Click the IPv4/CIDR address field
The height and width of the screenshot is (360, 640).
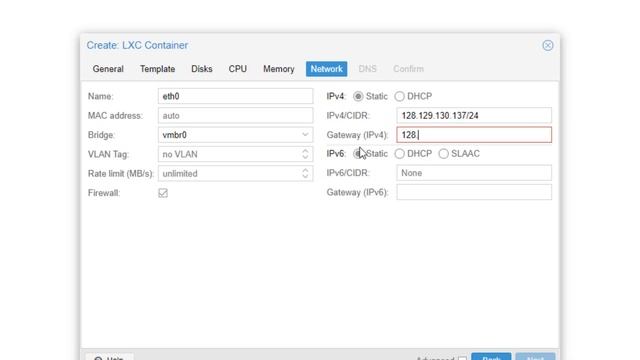pyautogui.click(x=474, y=116)
